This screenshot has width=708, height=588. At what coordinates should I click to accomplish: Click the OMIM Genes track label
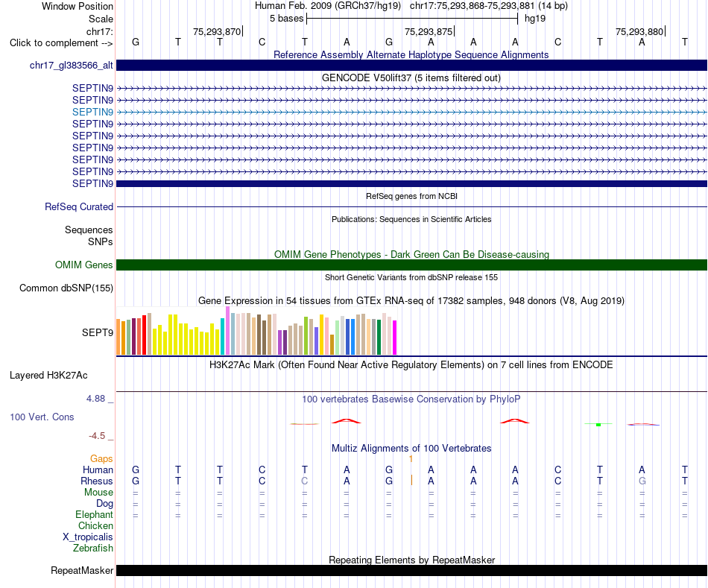[x=84, y=265]
